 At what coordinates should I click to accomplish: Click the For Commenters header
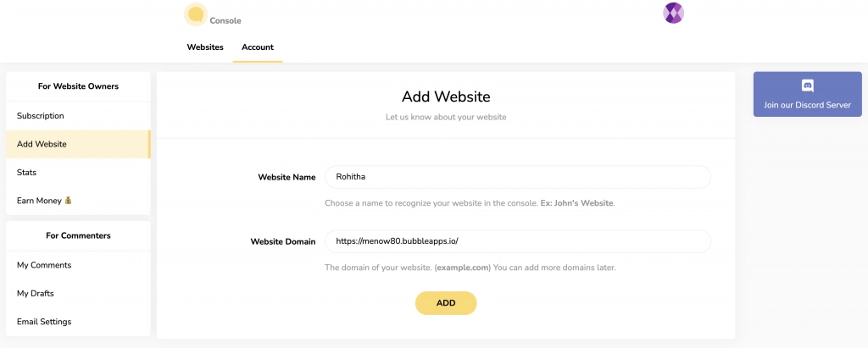[78, 235]
